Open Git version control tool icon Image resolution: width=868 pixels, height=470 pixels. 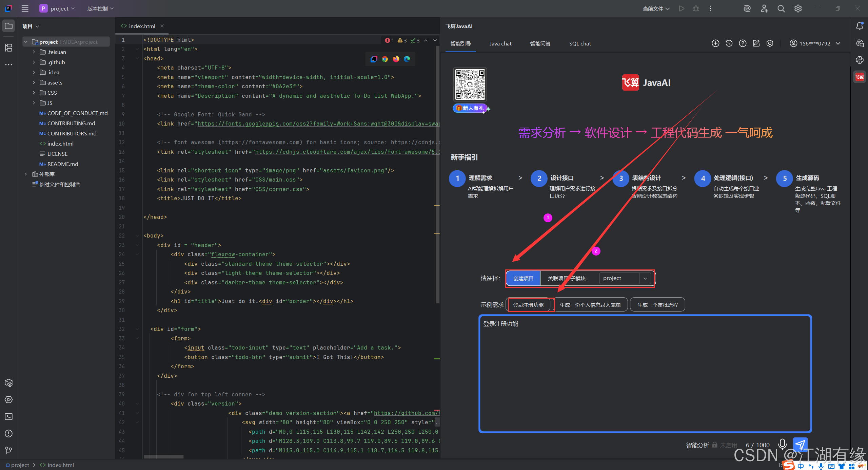pyautogui.click(x=8, y=450)
